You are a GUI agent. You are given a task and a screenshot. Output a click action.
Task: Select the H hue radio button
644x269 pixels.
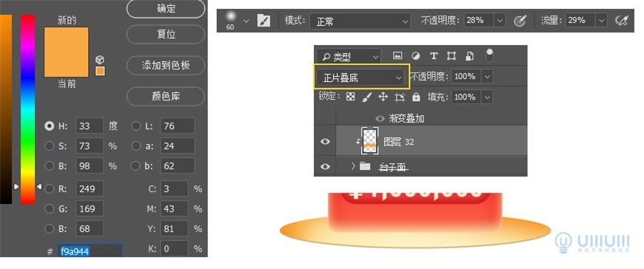50,126
